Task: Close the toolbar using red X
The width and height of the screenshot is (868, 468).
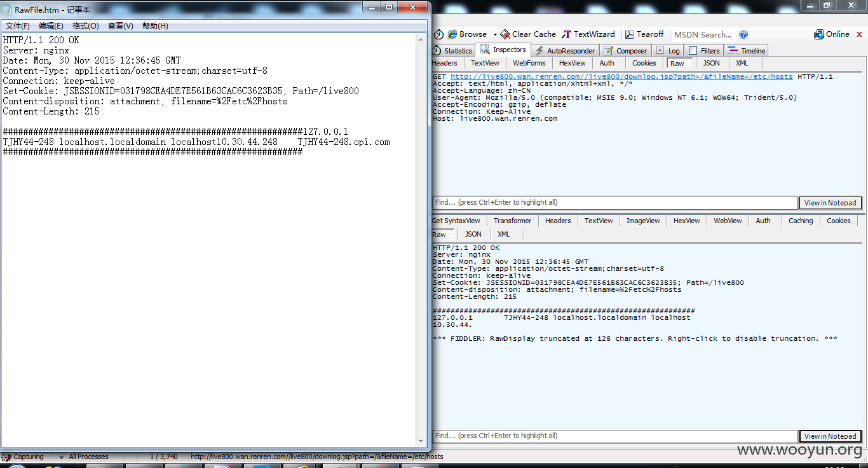Action: click(x=860, y=34)
